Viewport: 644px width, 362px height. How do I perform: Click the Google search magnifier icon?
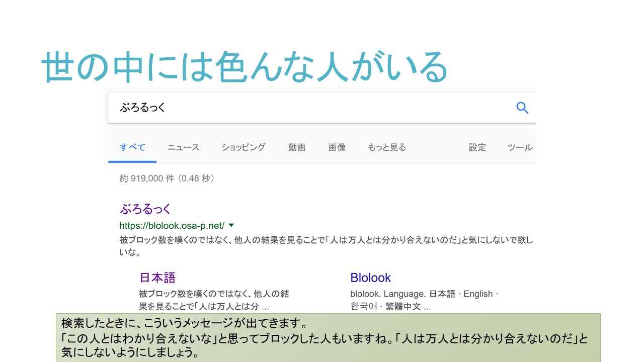click(522, 107)
